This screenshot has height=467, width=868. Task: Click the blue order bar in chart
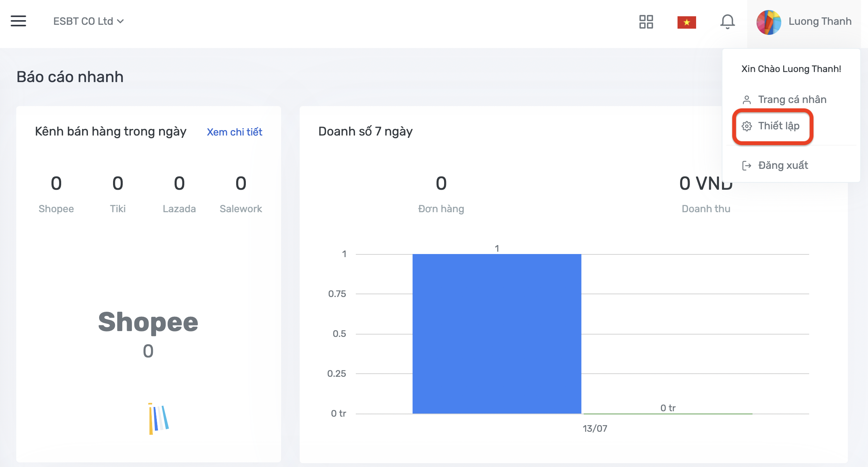tap(497, 334)
